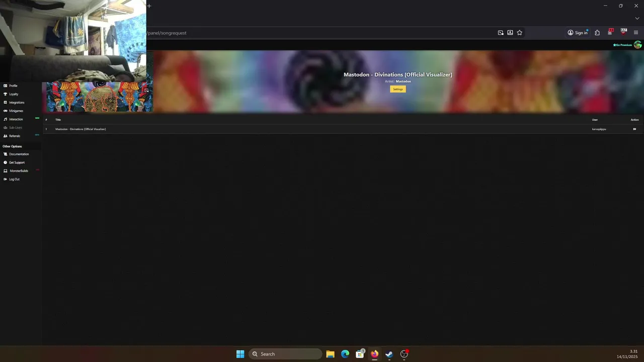644x362 pixels.
Task: Click the Loyalty trophy icon
Action: 5,94
